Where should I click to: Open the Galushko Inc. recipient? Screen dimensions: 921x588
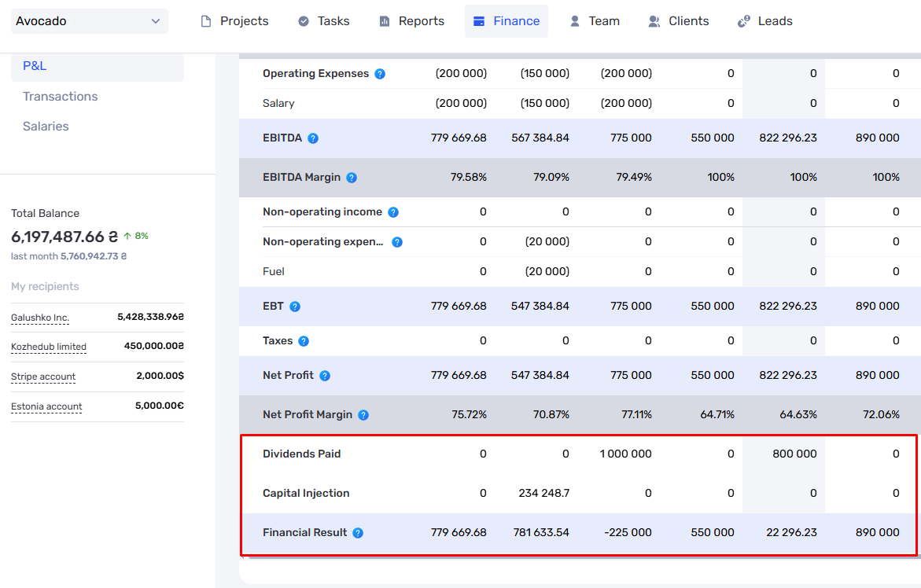tap(40, 318)
